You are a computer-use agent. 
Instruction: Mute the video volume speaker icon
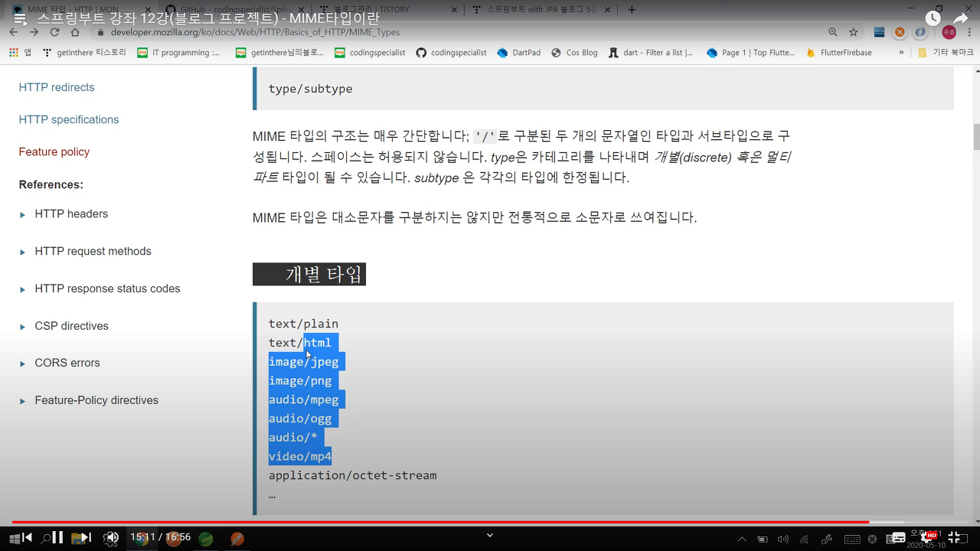[112, 537]
